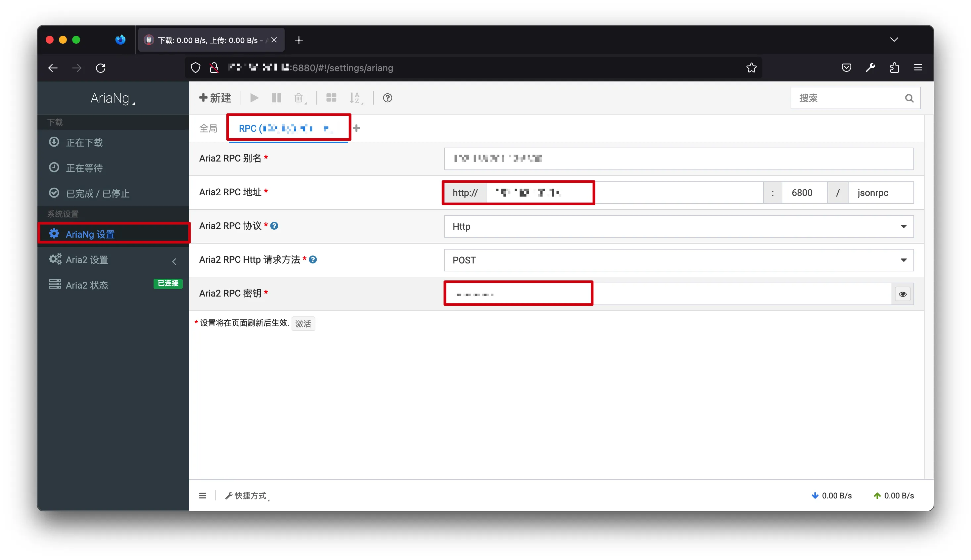Close the AriaNg browser tab

tap(274, 40)
